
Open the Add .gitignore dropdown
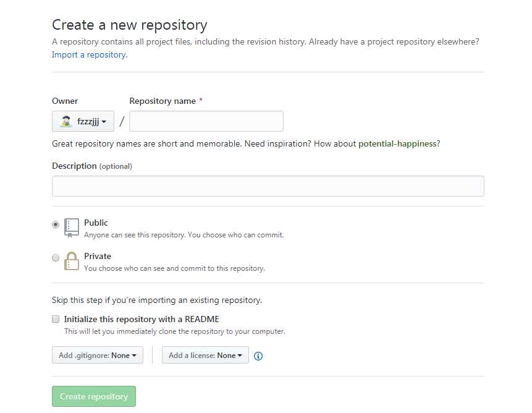pos(98,355)
